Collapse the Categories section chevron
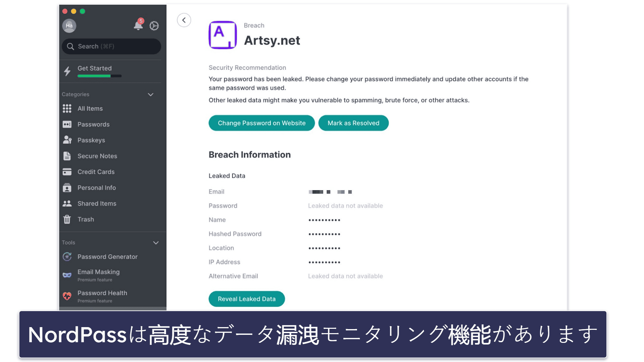This screenshot has width=644, height=362. click(151, 95)
